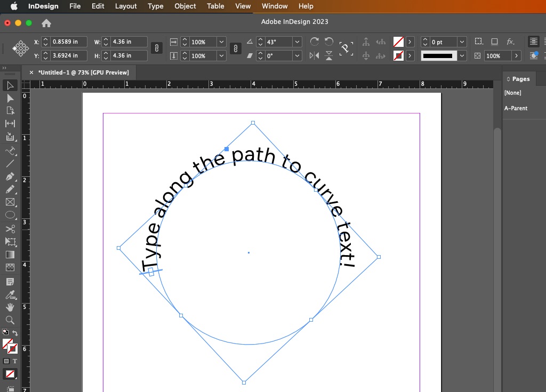Expand stroke color options arrow
Screen dimensions: 546x392
point(410,55)
